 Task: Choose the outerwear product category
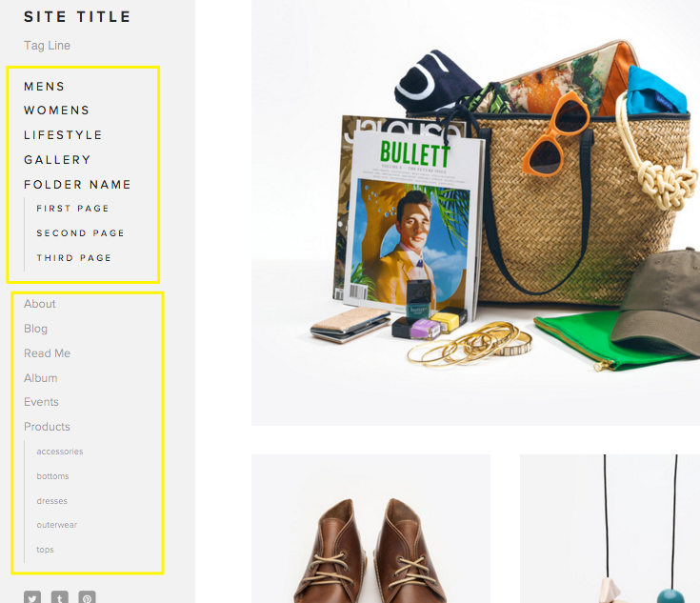57,525
